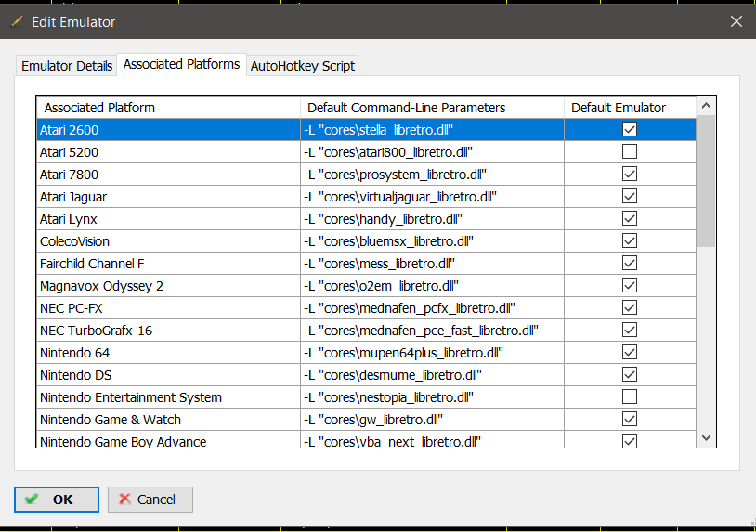Screen dimensions: 756x532
Task: Uncheck Default Emulator for Nintendo 64
Action: [630, 352]
